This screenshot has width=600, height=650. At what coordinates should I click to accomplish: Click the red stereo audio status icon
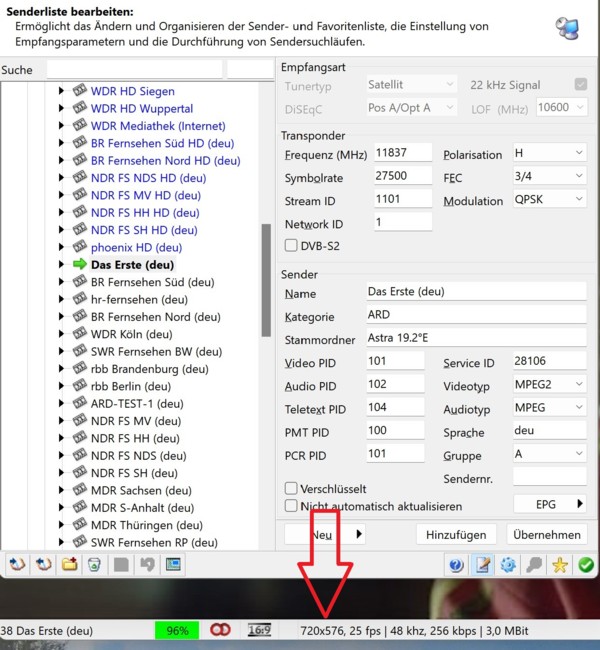[220, 630]
